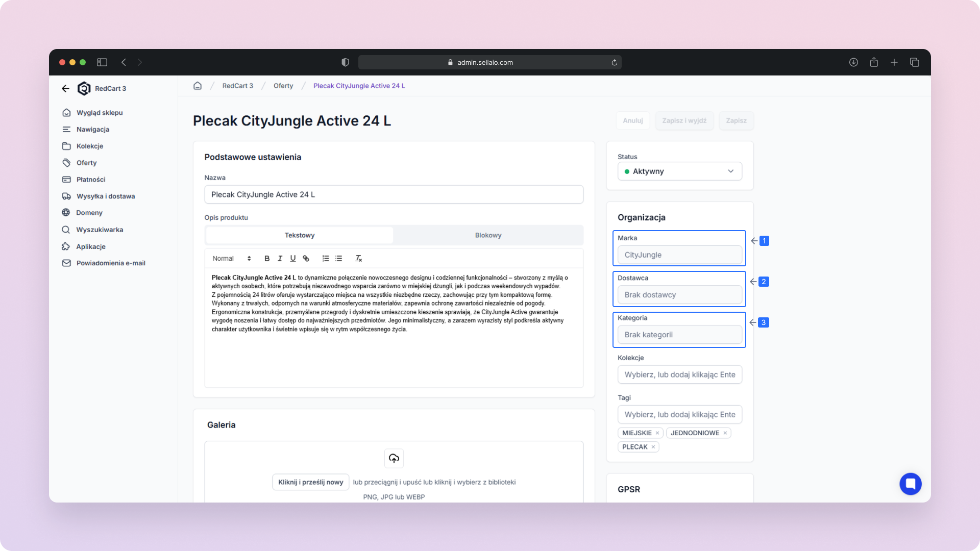Click the Nazwa product name field
This screenshot has height=551, width=980.
point(394,194)
